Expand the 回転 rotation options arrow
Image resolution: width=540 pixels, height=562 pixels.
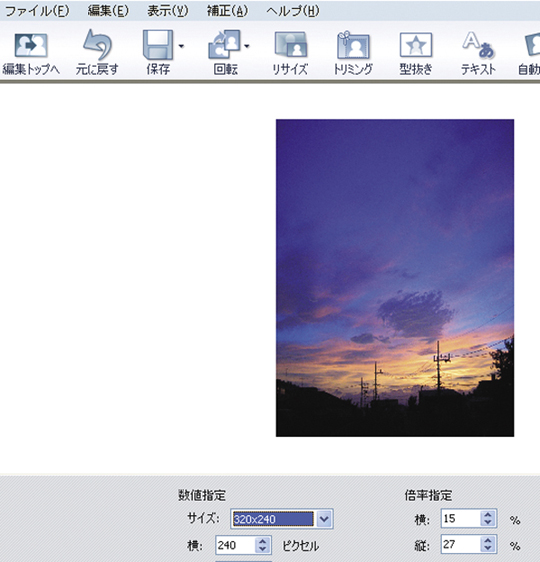[x=247, y=46]
